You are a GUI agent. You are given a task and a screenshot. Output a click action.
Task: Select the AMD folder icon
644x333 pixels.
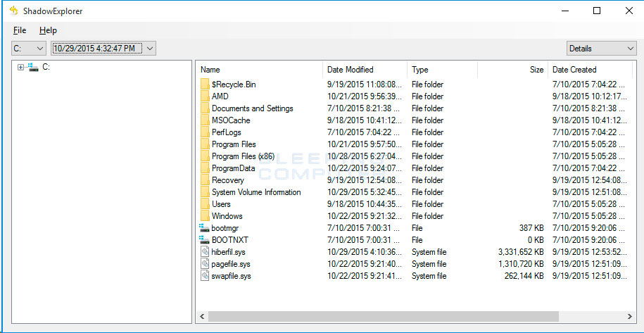[205, 96]
